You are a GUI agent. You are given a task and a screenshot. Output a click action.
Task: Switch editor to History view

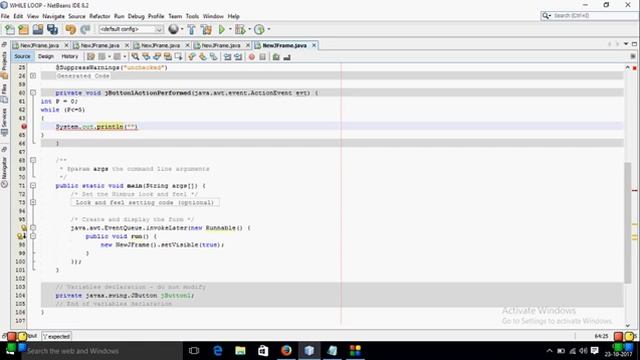click(x=69, y=56)
